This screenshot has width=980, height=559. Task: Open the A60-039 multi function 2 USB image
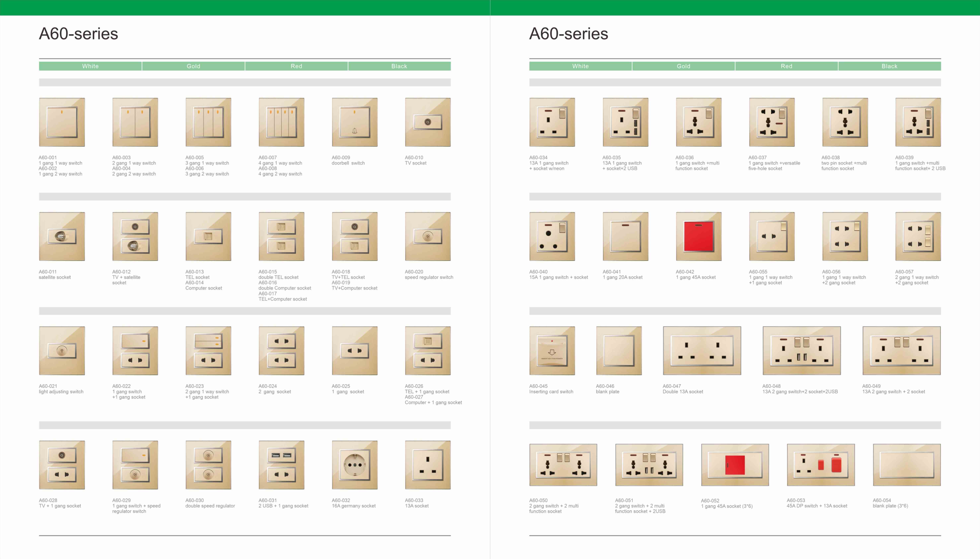pos(918,122)
